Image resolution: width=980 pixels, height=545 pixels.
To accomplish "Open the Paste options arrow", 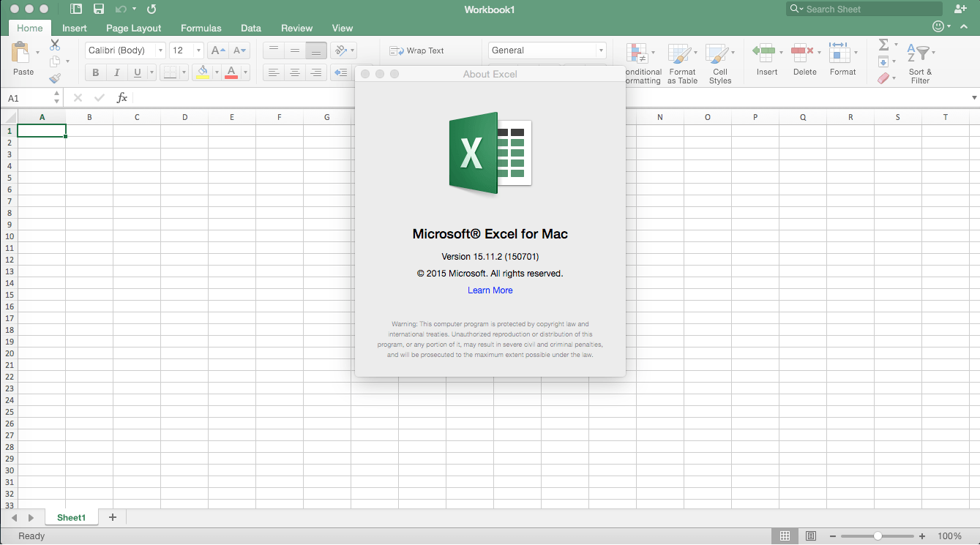I will 37,52.
